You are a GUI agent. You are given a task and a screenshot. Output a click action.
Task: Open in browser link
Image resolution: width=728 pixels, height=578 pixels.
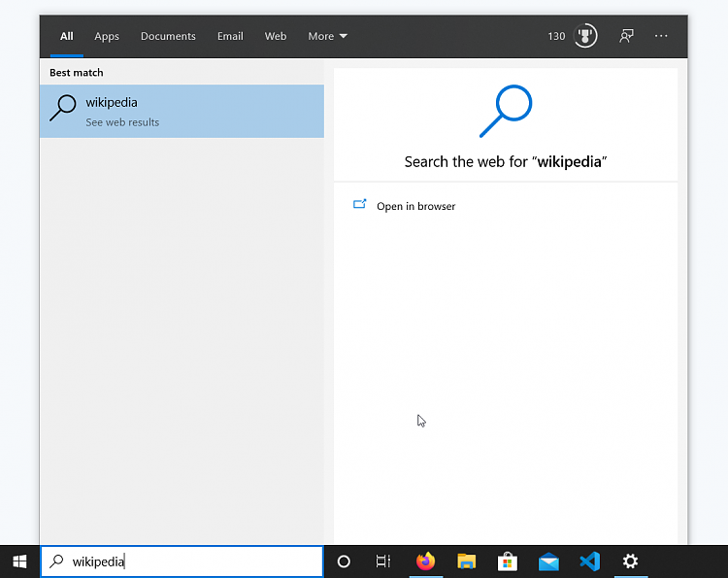416,206
